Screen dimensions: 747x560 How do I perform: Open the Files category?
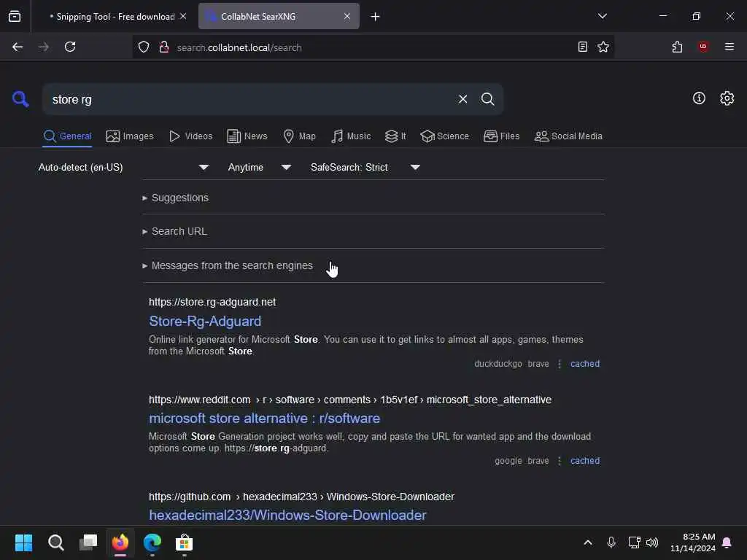pos(502,136)
